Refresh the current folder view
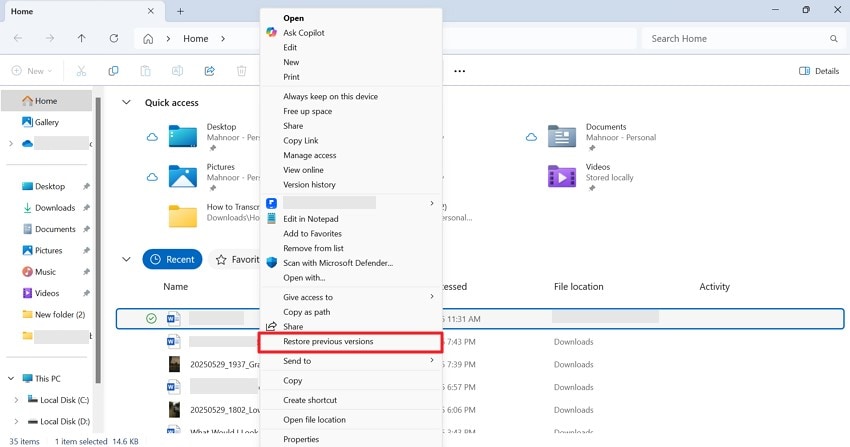Image resolution: width=850 pixels, height=447 pixels. click(114, 38)
